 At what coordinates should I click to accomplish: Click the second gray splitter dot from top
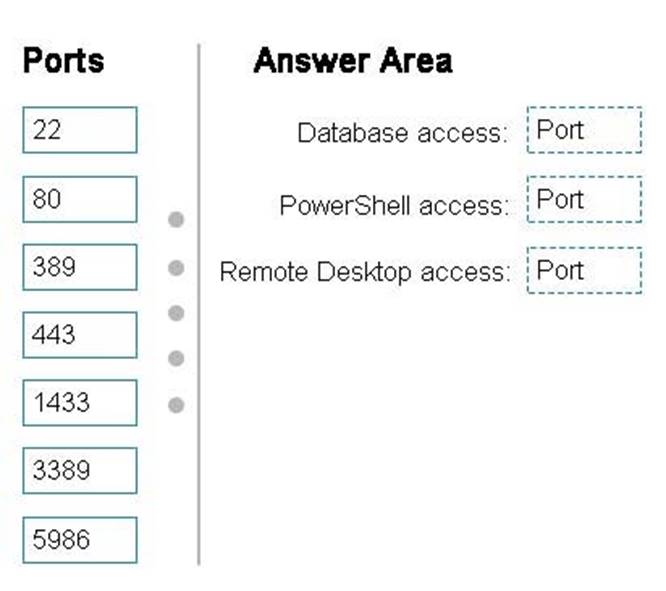coord(176,267)
